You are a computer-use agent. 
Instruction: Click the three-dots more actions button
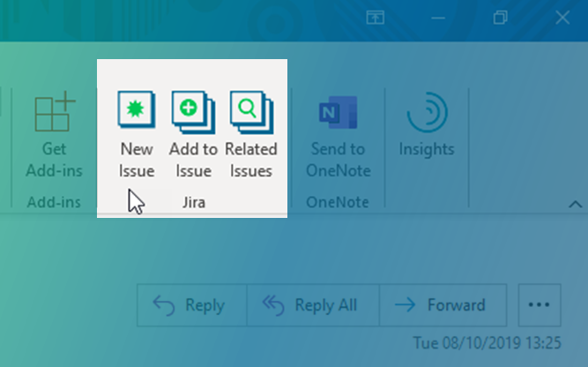coord(539,305)
